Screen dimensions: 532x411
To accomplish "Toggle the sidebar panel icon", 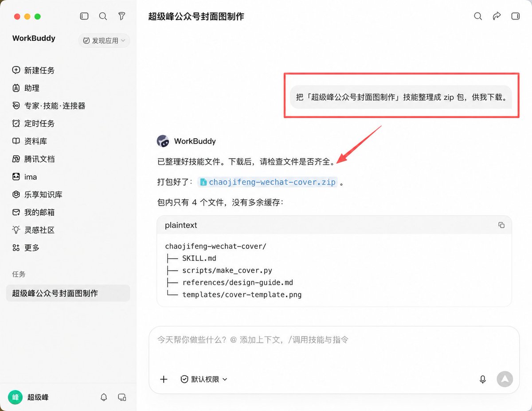I will (x=84, y=16).
